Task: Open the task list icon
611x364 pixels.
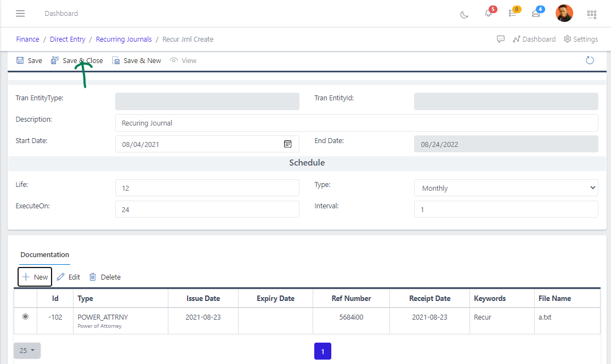Action: [x=512, y=13]
